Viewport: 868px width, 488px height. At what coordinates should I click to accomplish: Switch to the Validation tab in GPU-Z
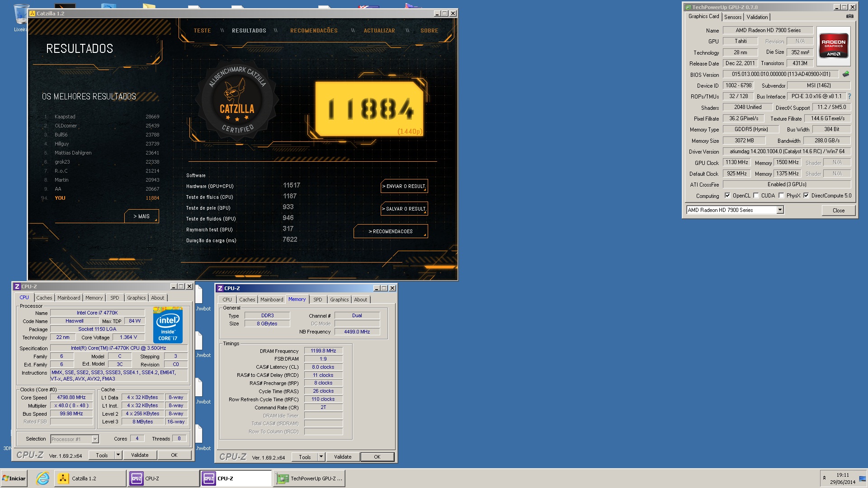pyautogui.click(x=757, y=17)
